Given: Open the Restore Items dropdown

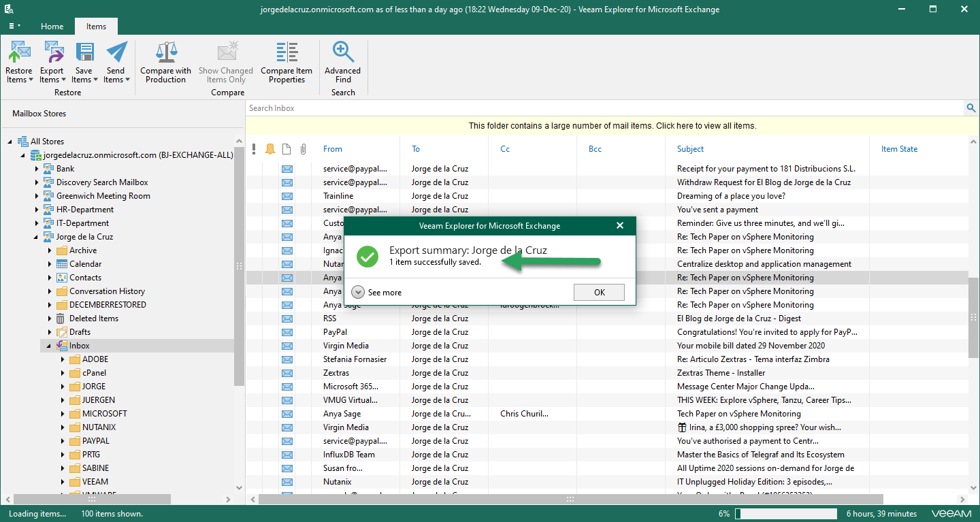Looking at the screenshot, I should tap(19, 62).
